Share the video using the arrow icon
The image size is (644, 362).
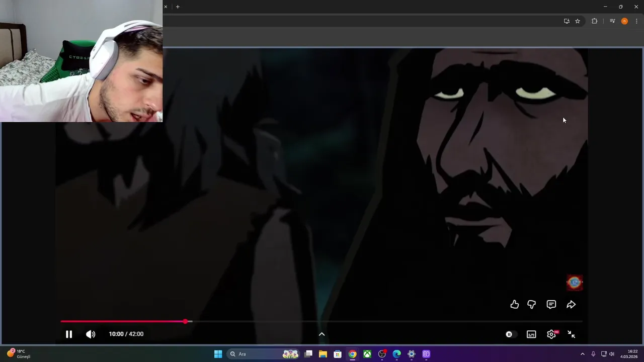(x=571, y=304)
